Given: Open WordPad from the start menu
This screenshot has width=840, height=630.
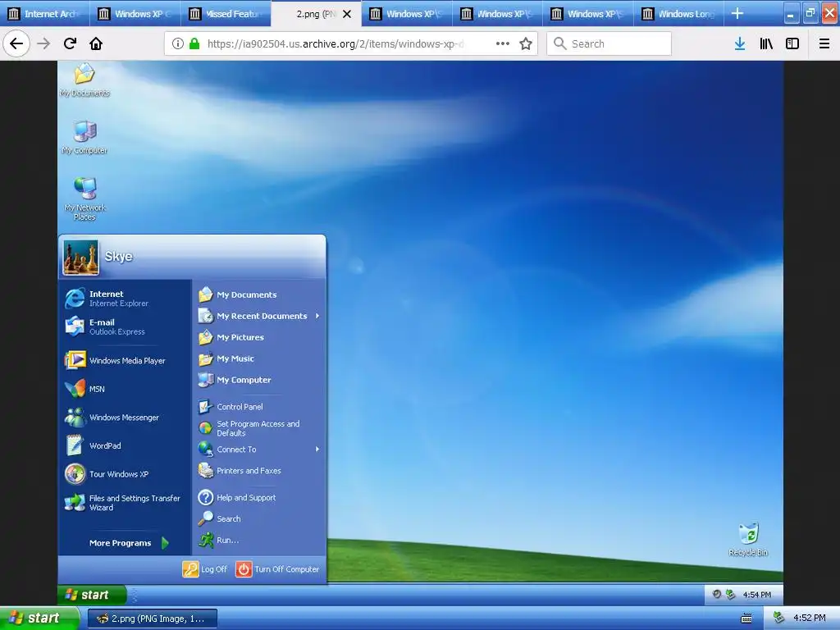Looking at the screenshot, I should click(125, 445).
